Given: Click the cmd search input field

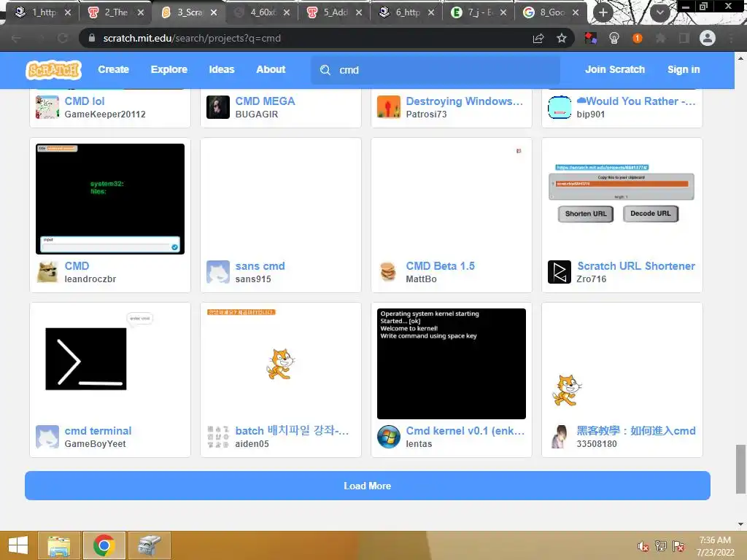Looking at the screenshot, I should click(436, 70).
